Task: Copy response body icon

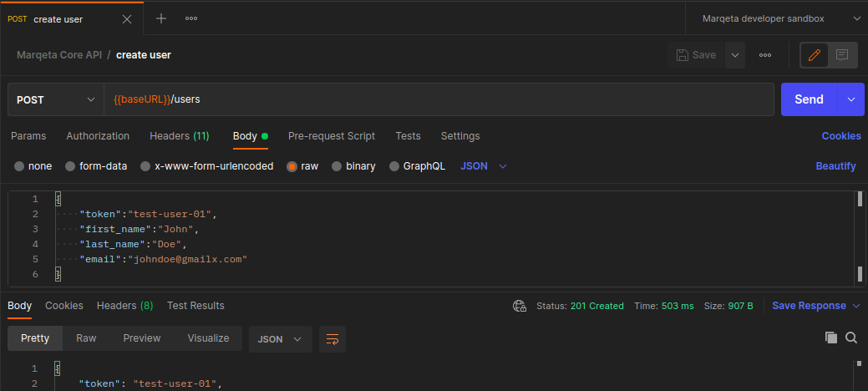Action: click(x=831, y=338)
